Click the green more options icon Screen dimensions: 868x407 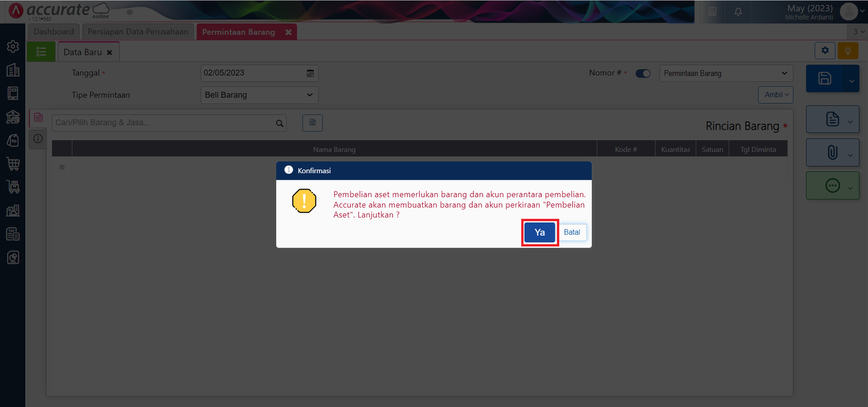[832, 186]
